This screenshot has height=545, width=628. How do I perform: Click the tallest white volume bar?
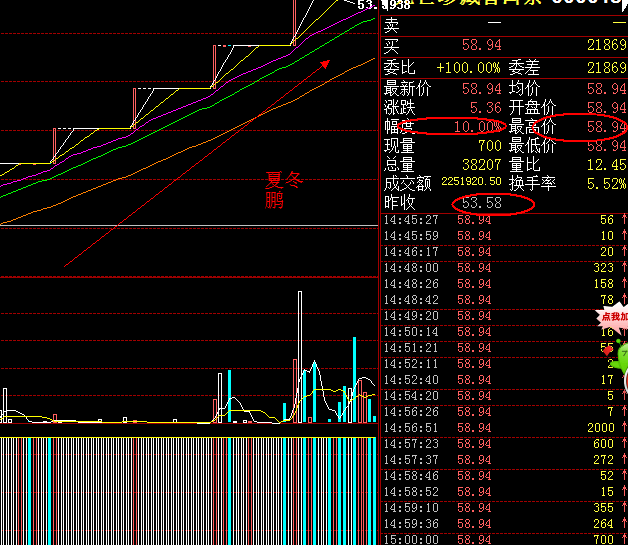coord(299,355)
